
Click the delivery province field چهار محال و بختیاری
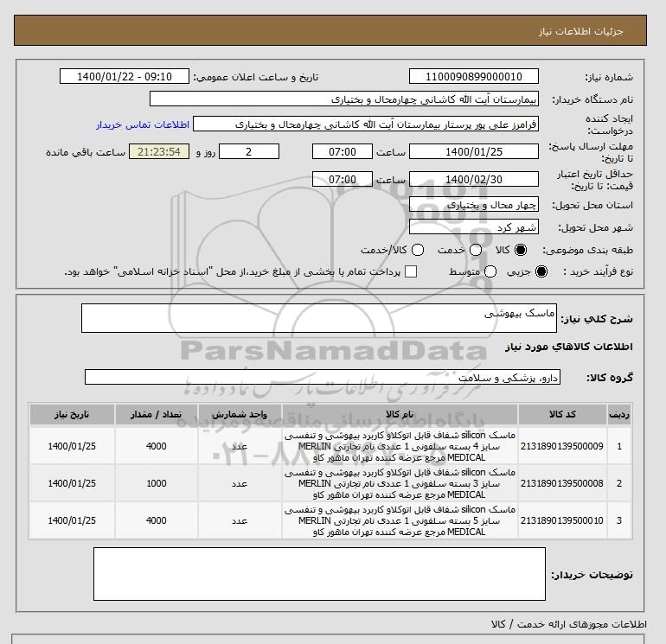[474, 205]
